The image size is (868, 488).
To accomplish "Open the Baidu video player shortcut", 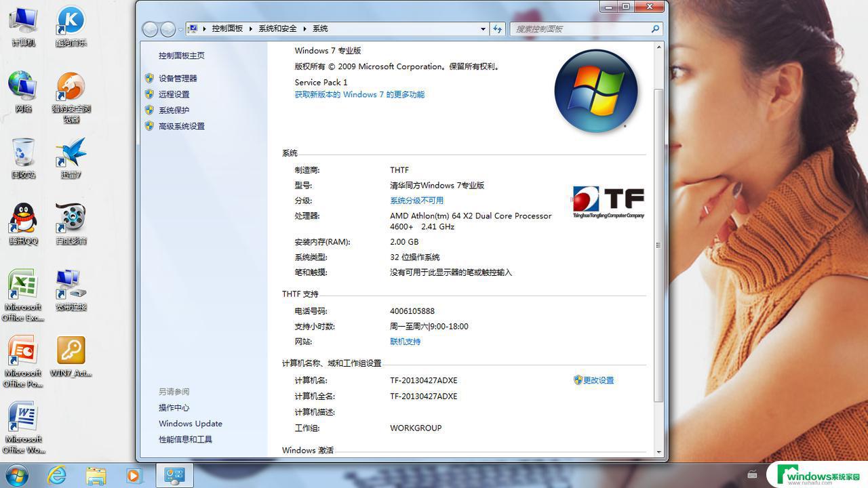I will coord(71,224).
